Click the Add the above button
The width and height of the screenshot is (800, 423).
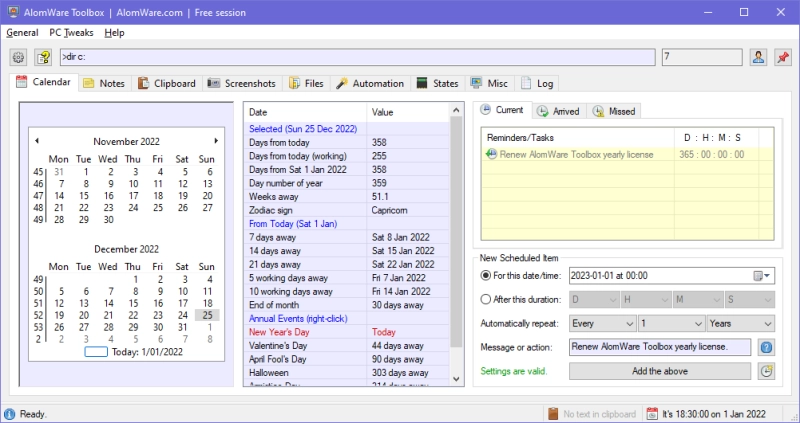point(660,371)
